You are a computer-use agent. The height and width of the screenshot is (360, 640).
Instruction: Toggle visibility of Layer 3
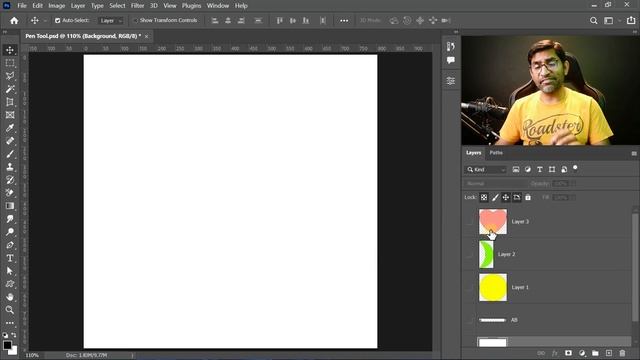coord(469,222)
